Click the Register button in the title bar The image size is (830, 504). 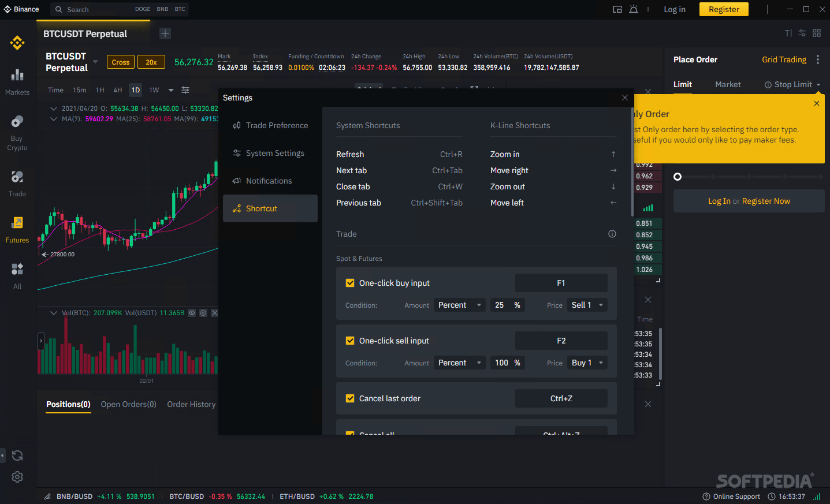[723, 9]
